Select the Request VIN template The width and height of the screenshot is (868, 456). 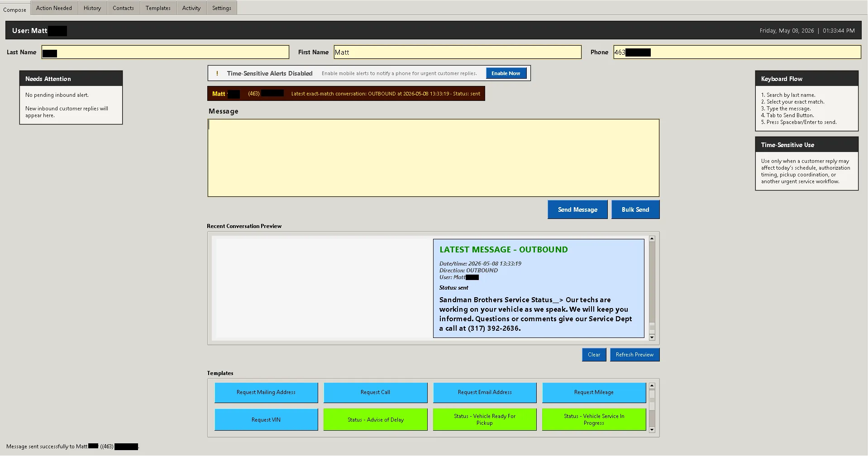266,420
